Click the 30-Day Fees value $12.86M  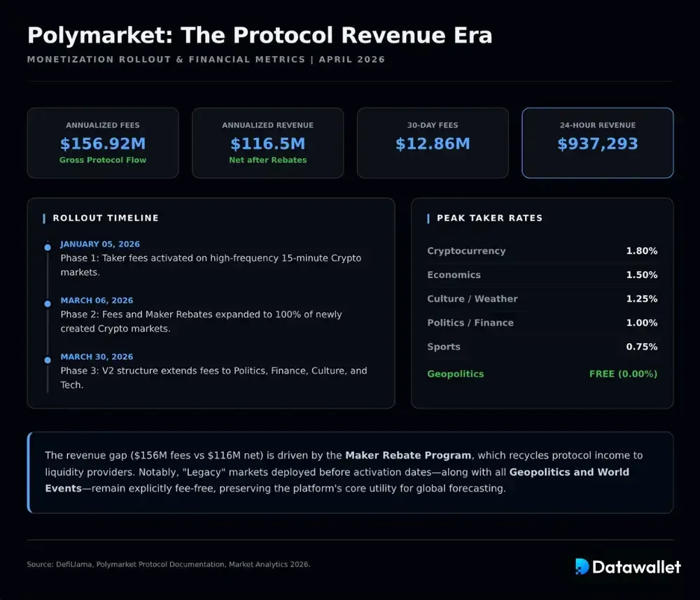pyautogui.click(x=432, y=147)
